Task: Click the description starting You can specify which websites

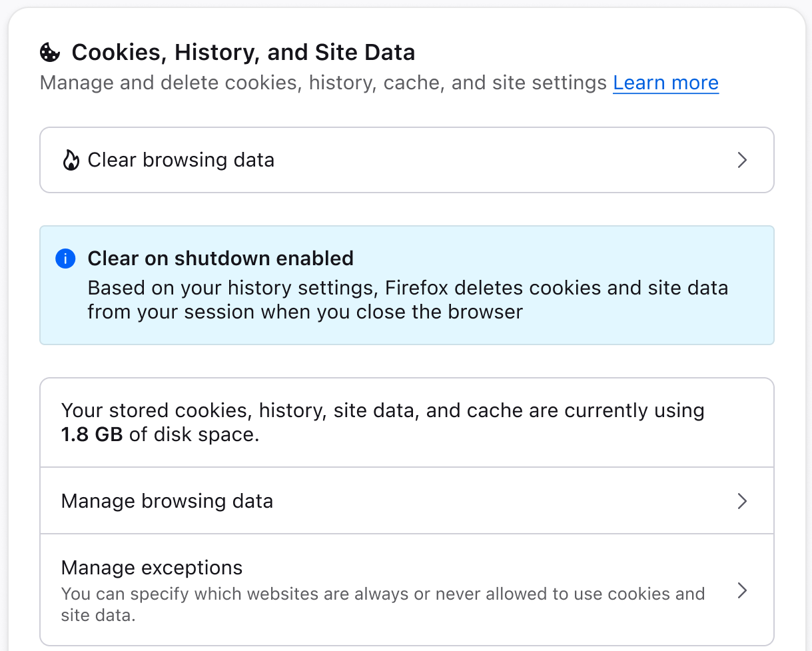Action: [x=382, y=594]
